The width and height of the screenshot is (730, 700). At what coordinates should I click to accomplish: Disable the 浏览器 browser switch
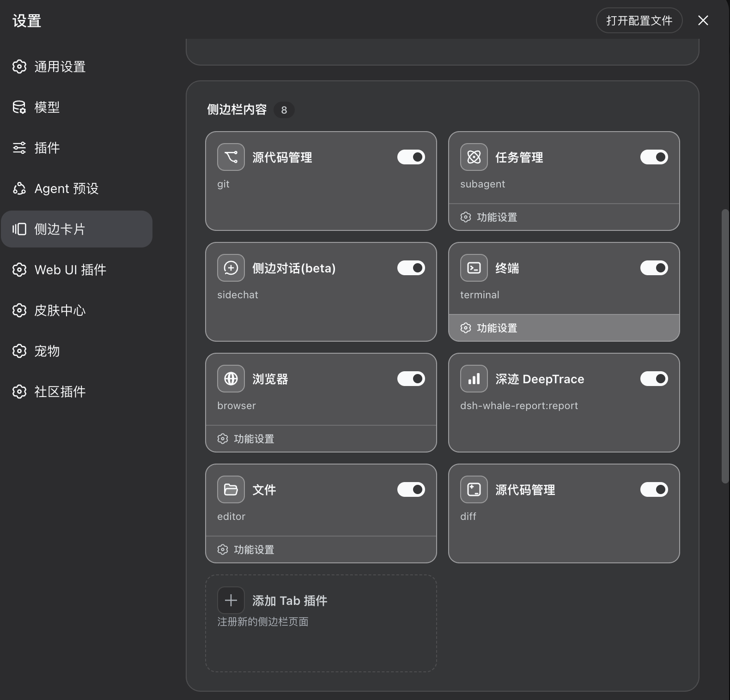(x=411, y=379)
